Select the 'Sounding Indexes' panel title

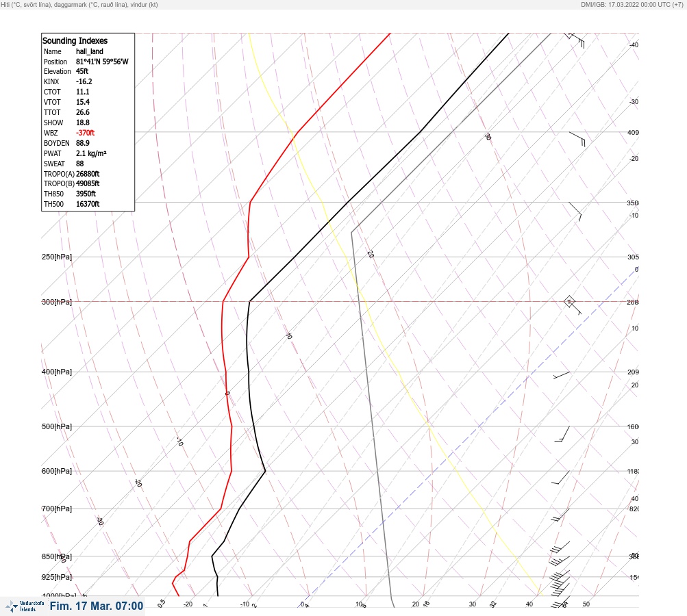click(x=75, y=40)
